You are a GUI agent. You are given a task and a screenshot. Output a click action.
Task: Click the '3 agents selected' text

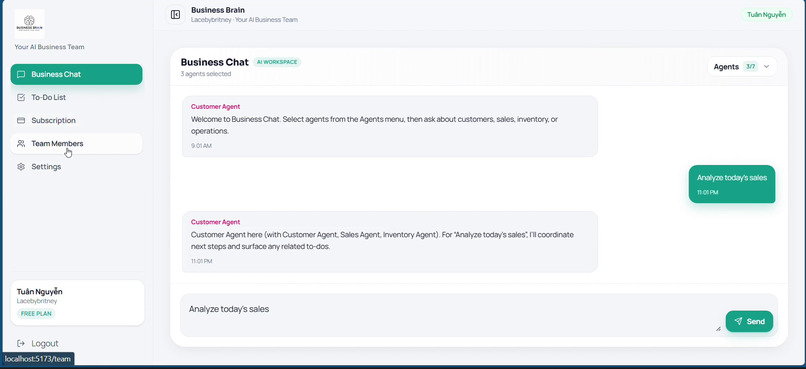coord(206,74)
